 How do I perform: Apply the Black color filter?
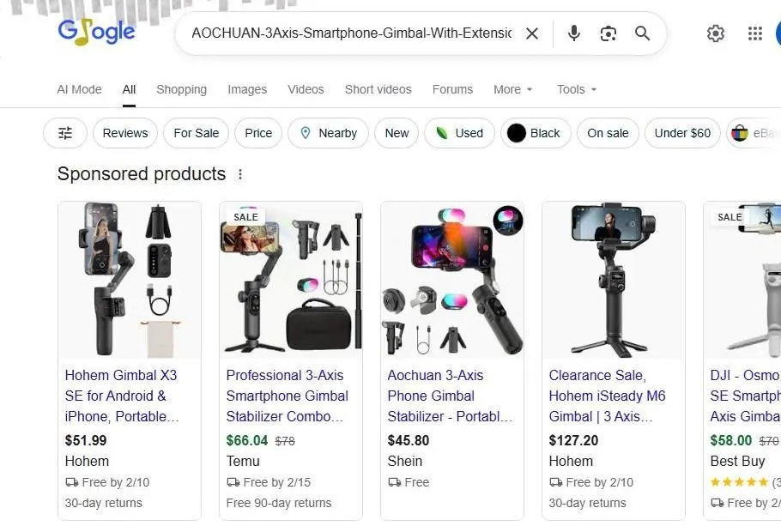point(536,133)
